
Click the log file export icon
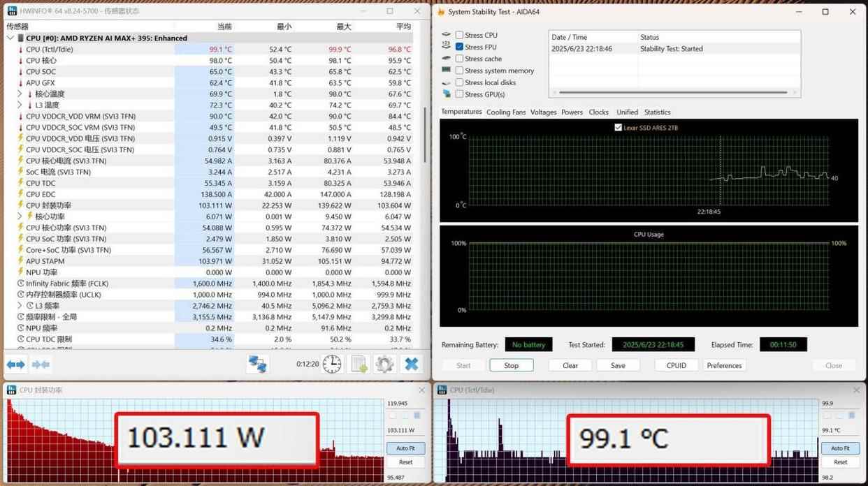359,364
